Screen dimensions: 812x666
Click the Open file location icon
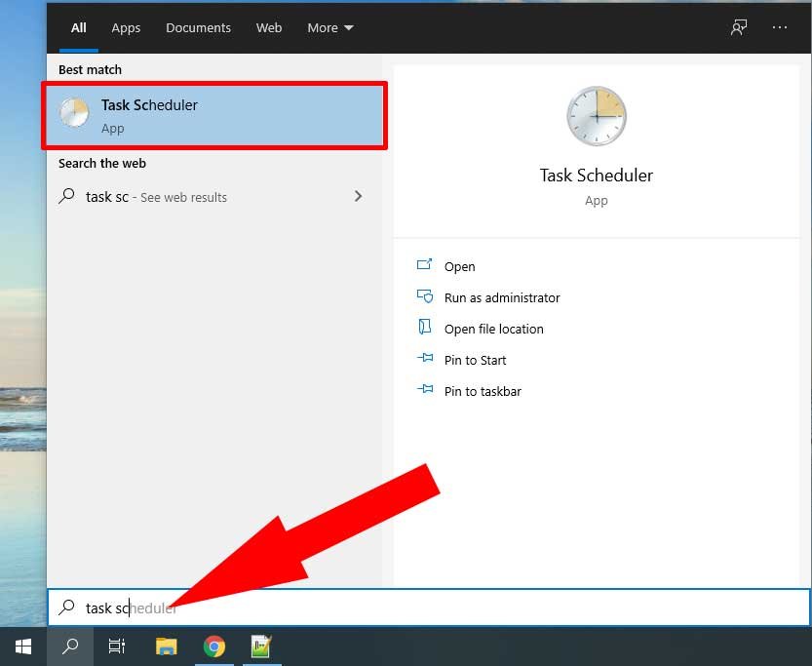pos(425,327)
